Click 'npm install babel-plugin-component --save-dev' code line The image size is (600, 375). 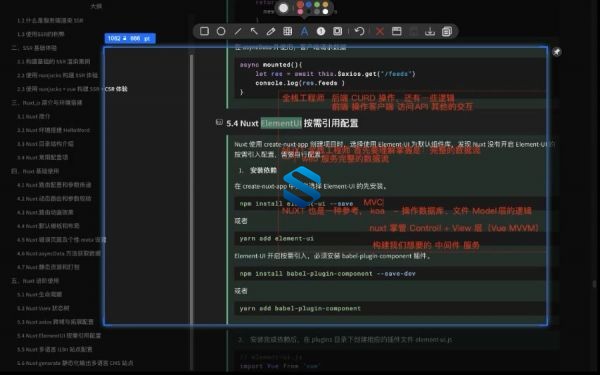click(328, 274)
